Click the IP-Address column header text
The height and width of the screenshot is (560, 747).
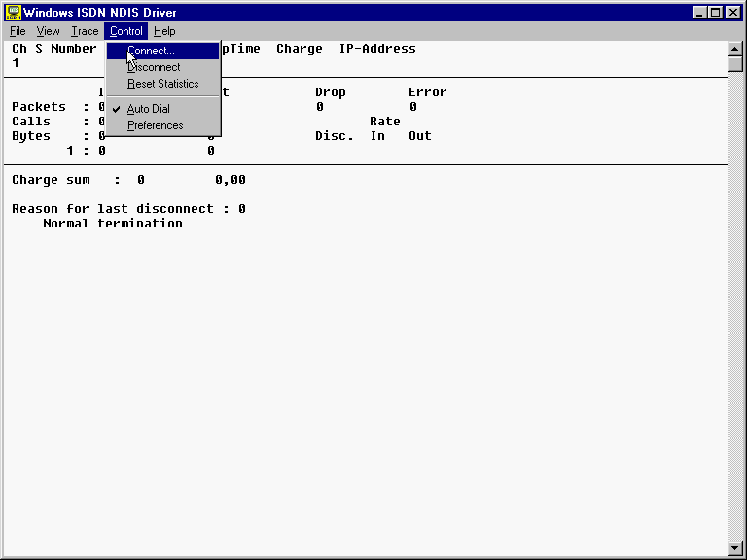pyautogui.click(x=377, y=49)
